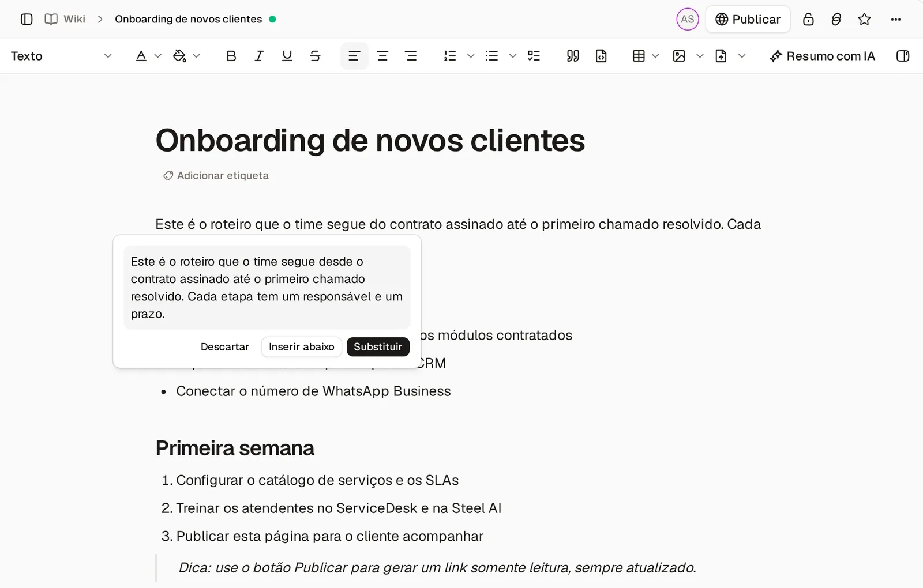Open the Wiki breadcrumb link
923x588 pixels.
click(65, 19)
